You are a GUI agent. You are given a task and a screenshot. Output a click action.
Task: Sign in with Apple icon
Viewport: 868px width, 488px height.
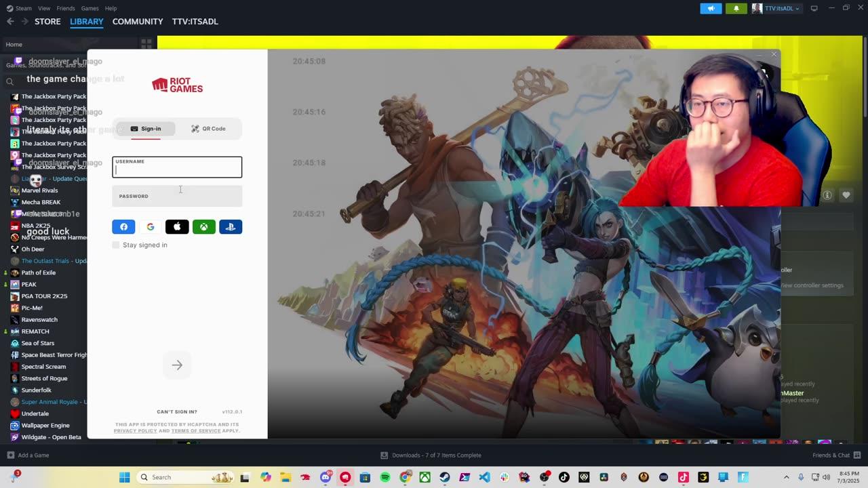coord(177,227)
